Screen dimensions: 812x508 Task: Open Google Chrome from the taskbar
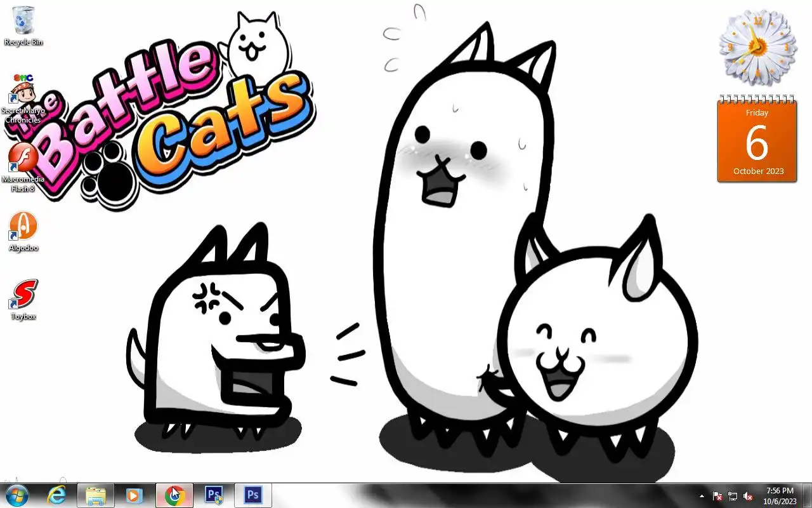(174, 495)
